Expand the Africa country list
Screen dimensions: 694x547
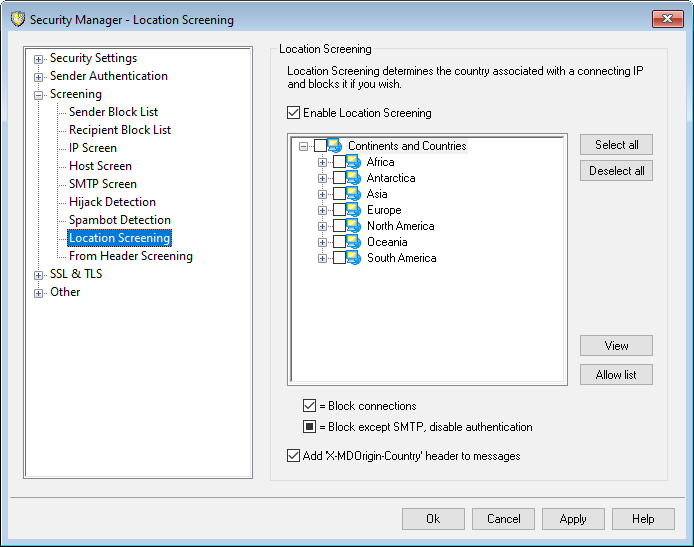pyautogui.click(x=322, y=162)
